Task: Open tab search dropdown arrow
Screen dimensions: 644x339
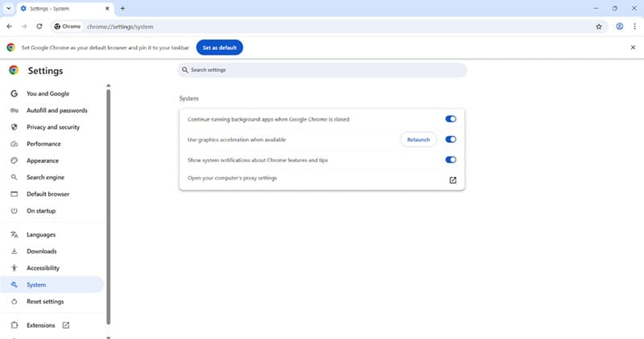Action: 9,8
